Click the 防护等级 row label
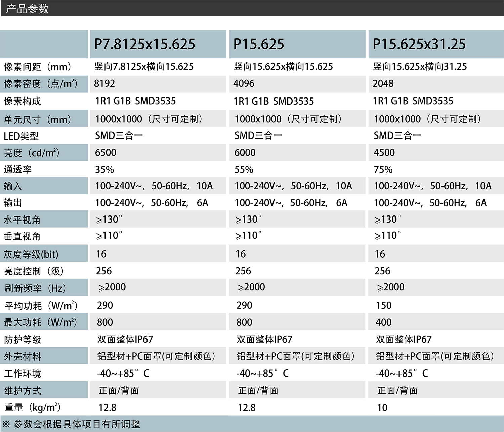The width and height of the screenshot is (504, 432). (23, 340)
